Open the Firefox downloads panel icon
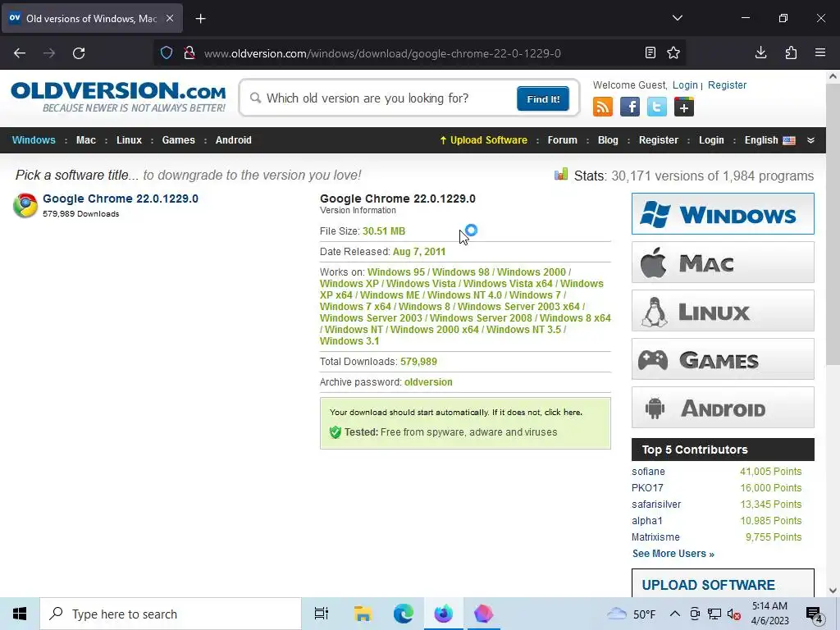Viewport: 840px width, 630px height. pyautogui.click(x=760, y=52)
